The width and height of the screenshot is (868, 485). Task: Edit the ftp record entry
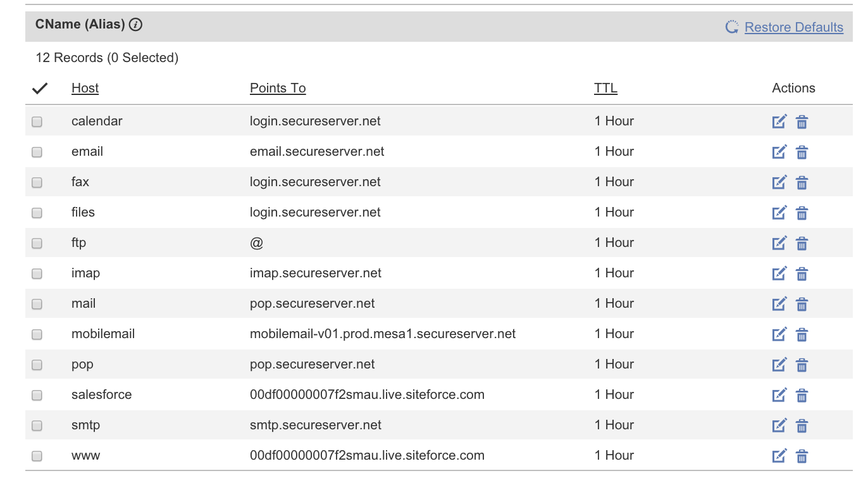click(779, 243)
